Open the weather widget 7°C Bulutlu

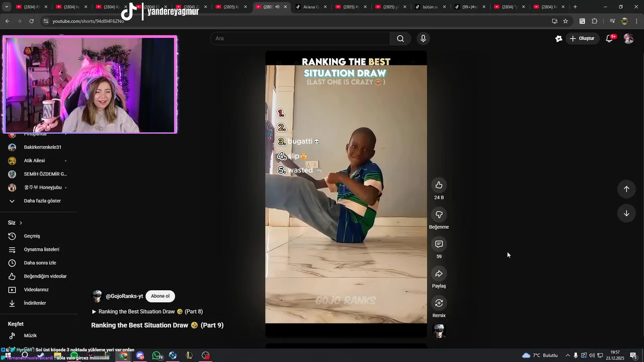tap(540, 355)
